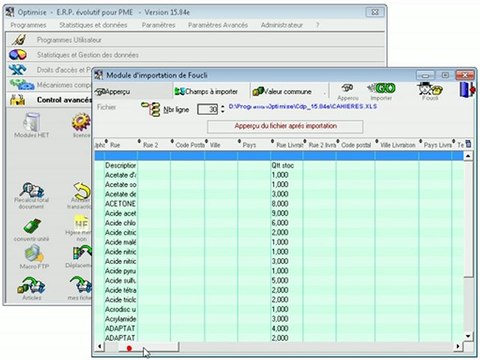Click the Ville column header
Viewport: 480px width, 360px height.
pos(221,145)
